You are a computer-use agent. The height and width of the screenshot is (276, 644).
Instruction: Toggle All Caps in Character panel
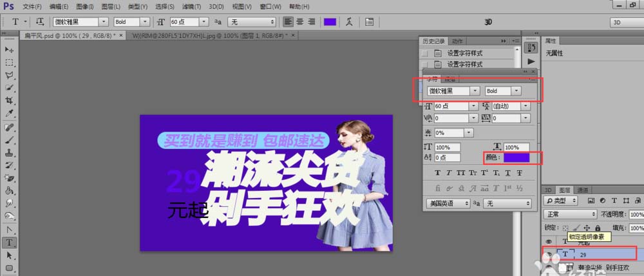click(x=461, y=173)
